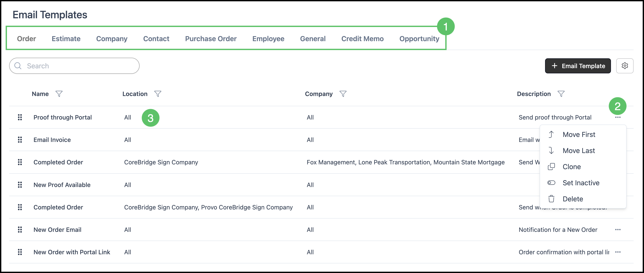Image resolution: width=644 pixels, height=273 pixels.
Task: Click Delete in the actions menu
Action: (x=572, y=199)
